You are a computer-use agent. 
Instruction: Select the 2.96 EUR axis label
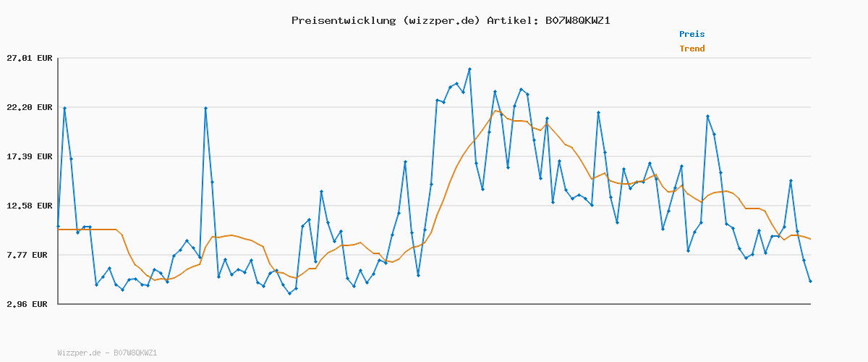(x=27, y=304)
